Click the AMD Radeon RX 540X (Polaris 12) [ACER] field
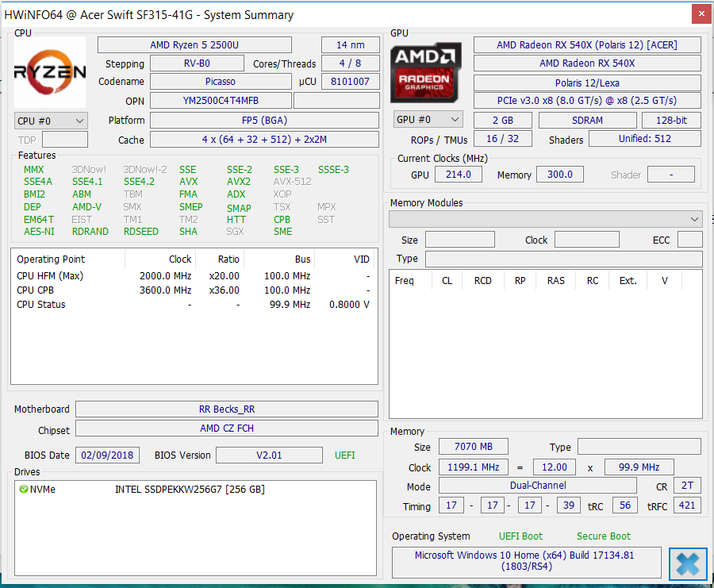714x588 pixels. [x=587, y=45]
